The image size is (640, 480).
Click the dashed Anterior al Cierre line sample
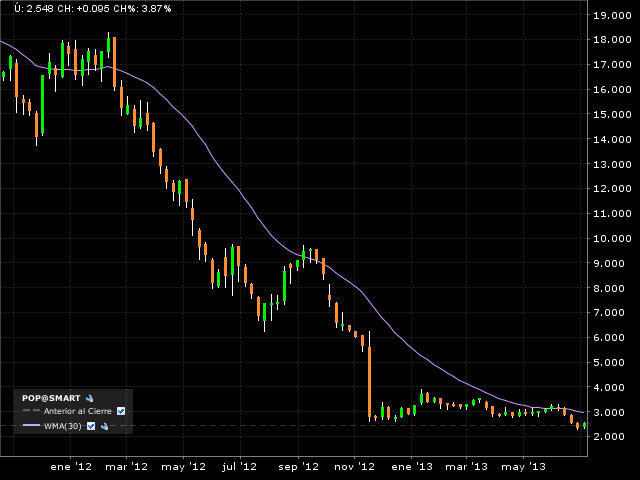[31, 411]
